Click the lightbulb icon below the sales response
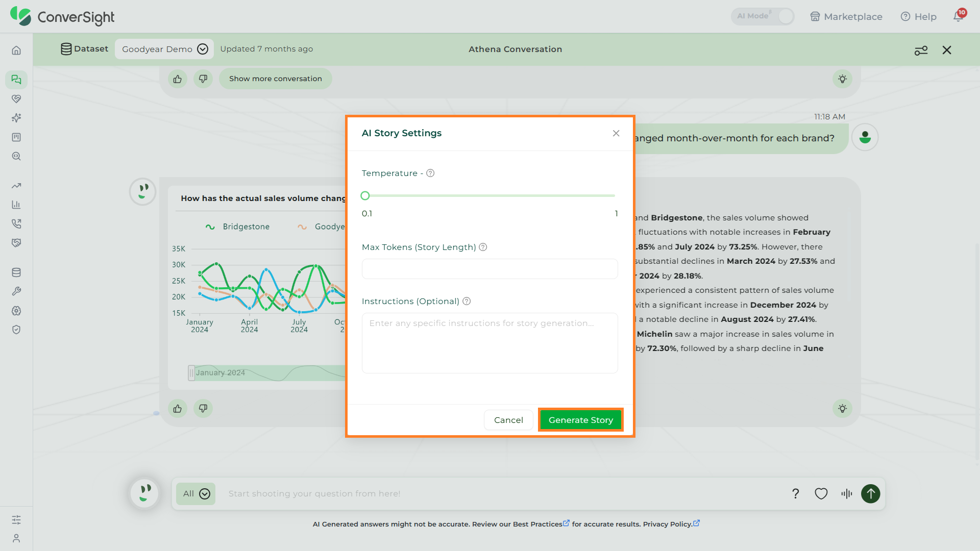Image resolution: width=980 pixels, height=551 pixels. tap(843, 409)
